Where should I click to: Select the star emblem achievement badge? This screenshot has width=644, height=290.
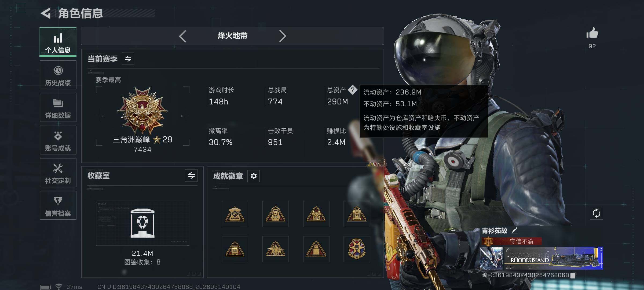(357, 249)
